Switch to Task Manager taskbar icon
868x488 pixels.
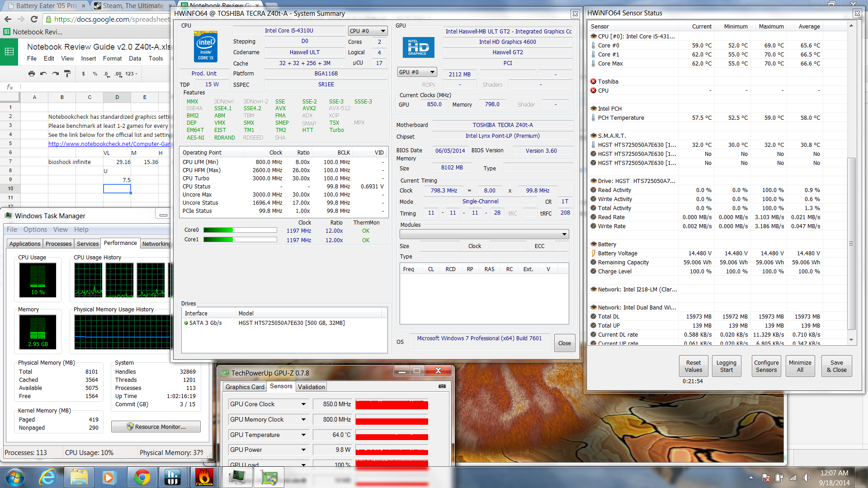coord(237,477)
